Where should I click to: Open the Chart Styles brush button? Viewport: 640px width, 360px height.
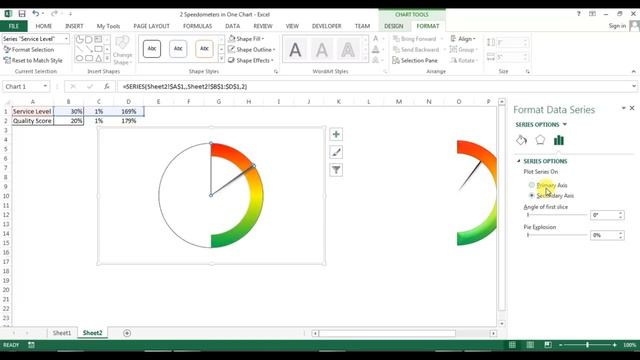tap(336, 152)
